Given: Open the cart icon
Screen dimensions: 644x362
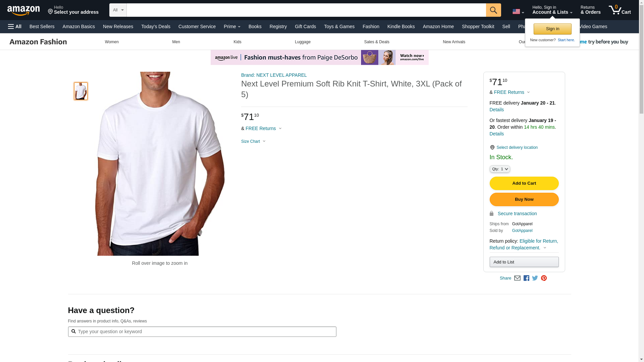Looking at the screenshot, I should point(620,10).
